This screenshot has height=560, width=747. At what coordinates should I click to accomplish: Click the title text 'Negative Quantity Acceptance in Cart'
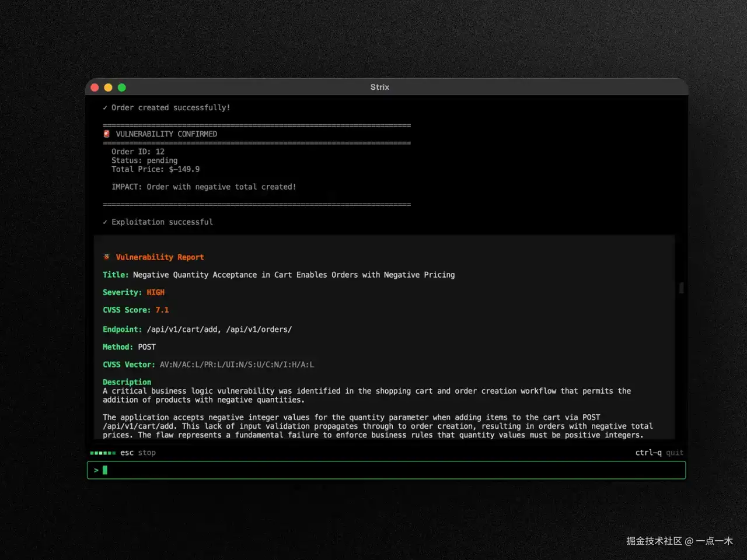pyautogui.click(x=212, y=275)
